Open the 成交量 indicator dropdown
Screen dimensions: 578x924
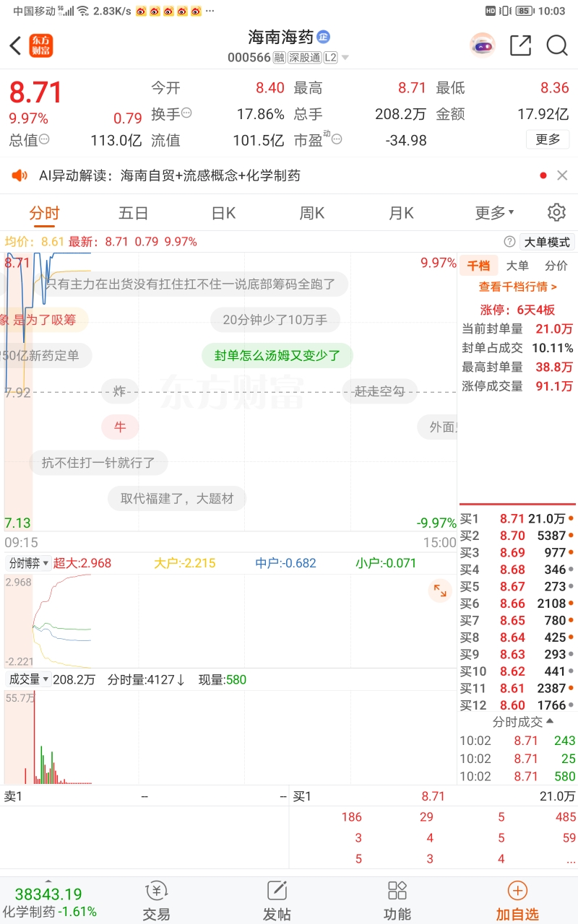coord(29,679)
